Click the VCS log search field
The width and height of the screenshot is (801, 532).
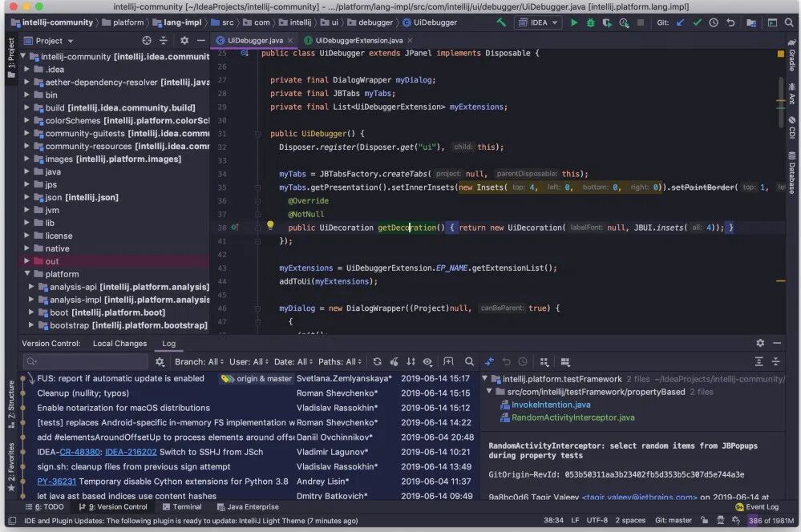[x=86, y=361]
